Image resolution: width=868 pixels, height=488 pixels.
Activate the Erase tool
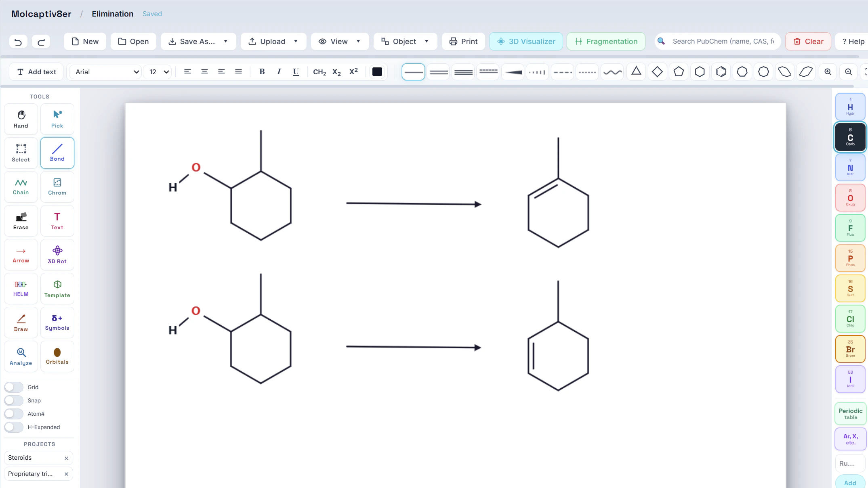pos(21,221)
